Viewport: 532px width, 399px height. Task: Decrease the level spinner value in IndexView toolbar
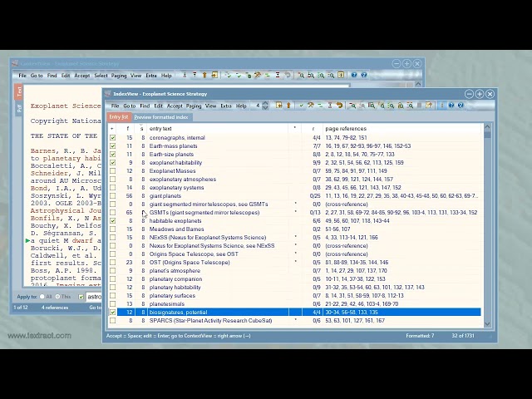tap(265, 108)
